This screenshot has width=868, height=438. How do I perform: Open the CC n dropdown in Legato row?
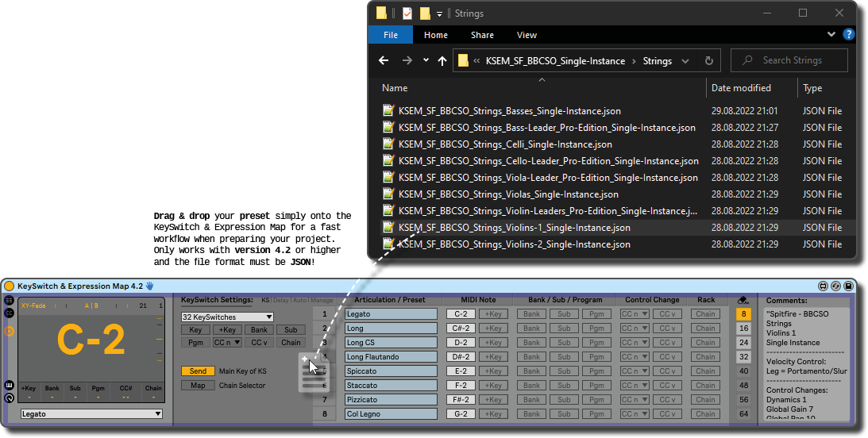click(x=635, y=313)
